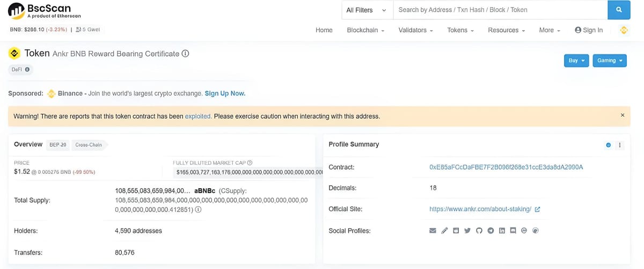Click the help icon next to Fully Diluted Market Cap
644x269 pixels.
pyautogui.click(x=250, y=163)
